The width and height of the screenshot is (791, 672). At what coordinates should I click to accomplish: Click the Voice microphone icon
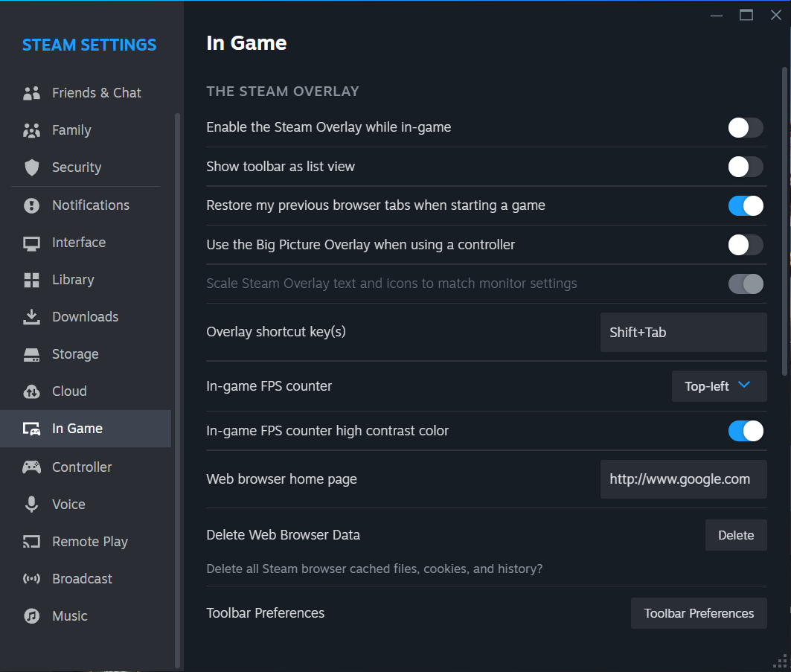pyautogui.click(x=31, y=505)
